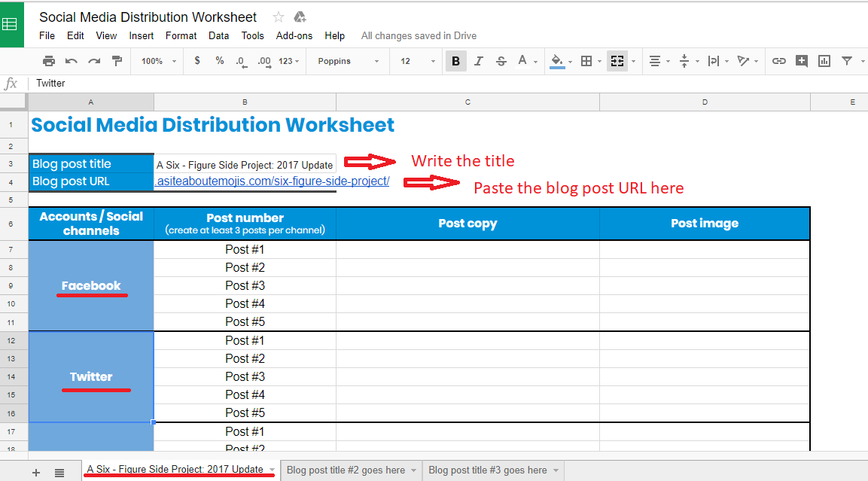The width and height of the screenshot is (868, 481).
Task: Click the Insert chart icon
Action: tap(824, 61)
